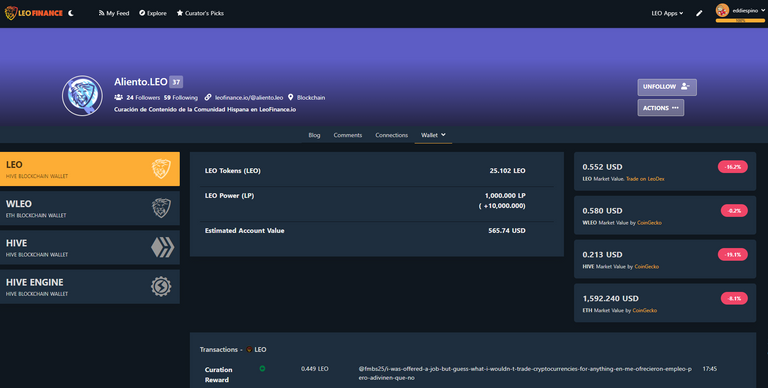
Task: Click the Aliento.LEO profile picture
Action: click(82, 96)
